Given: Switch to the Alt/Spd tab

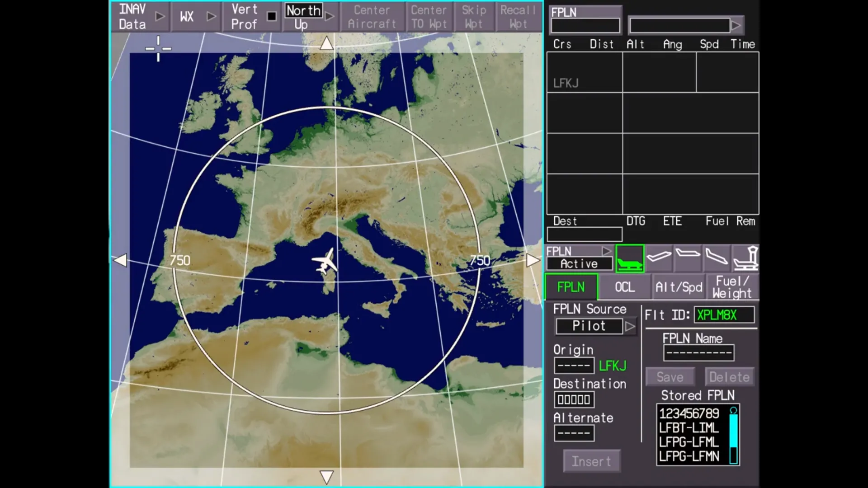Looking at the screenshot, I should (679, 287).
